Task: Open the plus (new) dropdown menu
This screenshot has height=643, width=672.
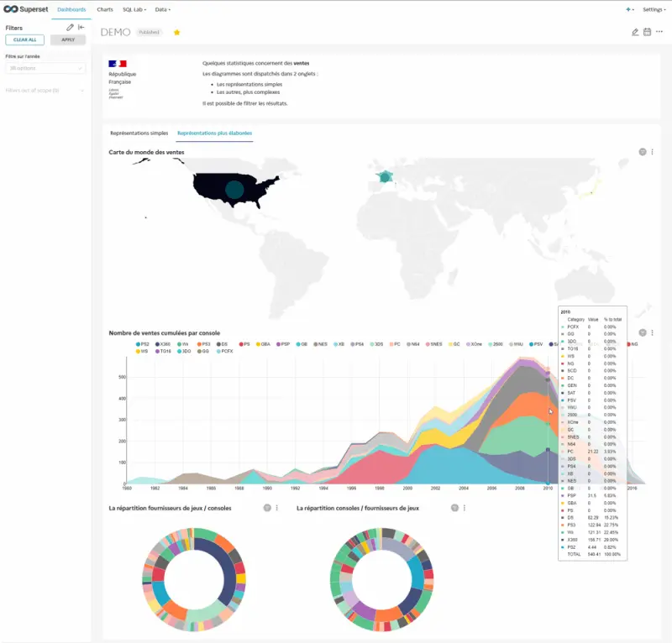Action: click(x=629, y=9)
